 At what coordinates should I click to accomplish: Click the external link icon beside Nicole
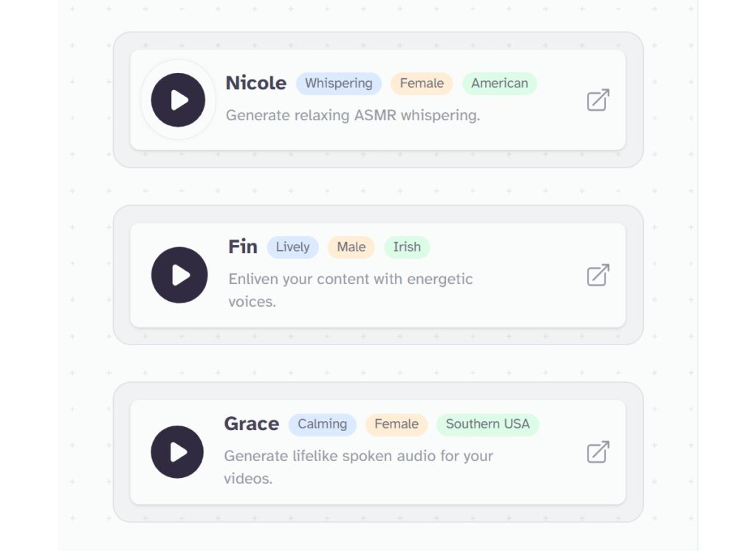click(597, 100)
